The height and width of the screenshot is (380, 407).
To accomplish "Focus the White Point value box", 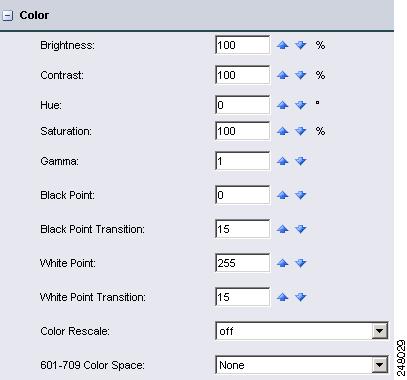I will pyautogui.click(x=243, y=263).
